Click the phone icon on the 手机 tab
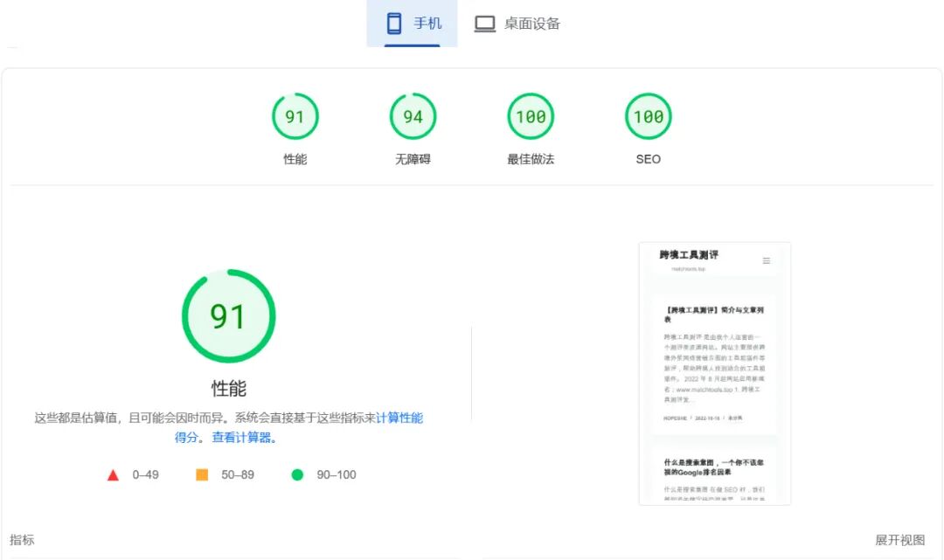The width and height of the screenshot is (944, 560). pyautogui.click(x=394, y=24)
